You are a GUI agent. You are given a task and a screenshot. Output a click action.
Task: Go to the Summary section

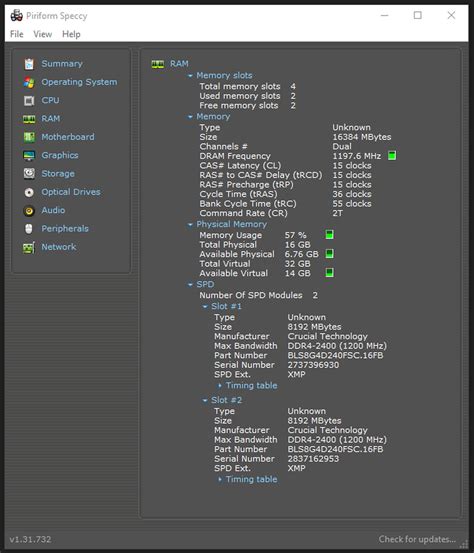pyautogui.click(x=62, y=64)
